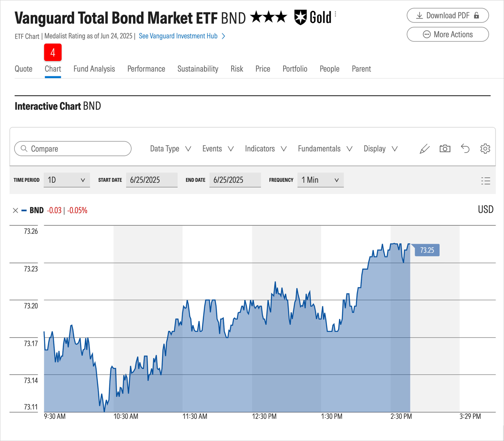
Task: Select the Chart tab
Action: pyautogui.click(x=53, y=69)
